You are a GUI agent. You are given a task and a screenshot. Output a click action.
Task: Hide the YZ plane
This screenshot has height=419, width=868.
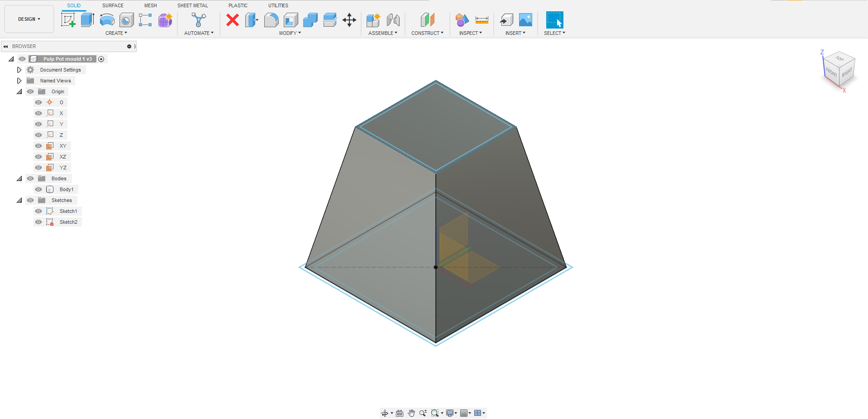38,168
